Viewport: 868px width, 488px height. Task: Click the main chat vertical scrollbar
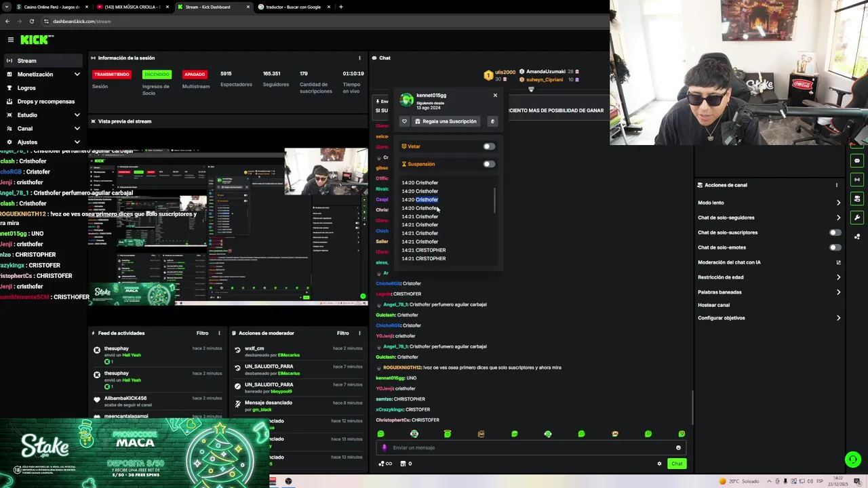[692, 407]
